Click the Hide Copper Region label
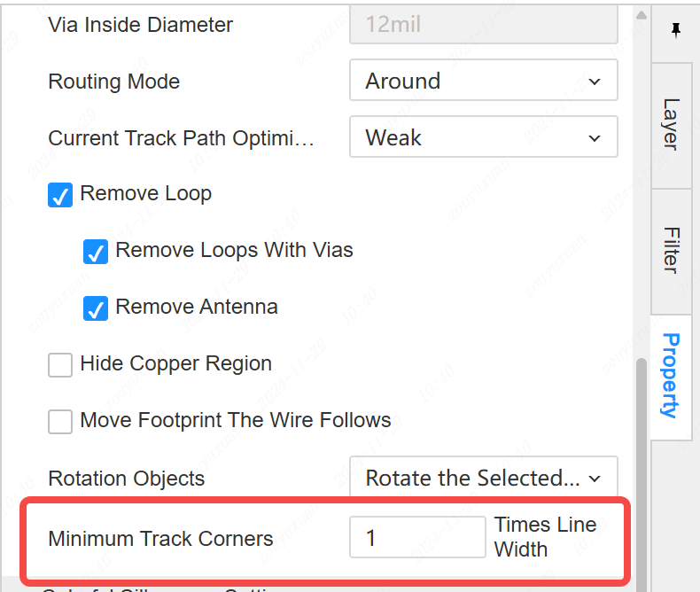This screenshot has height=592, width=700. [x=175, y=364]
